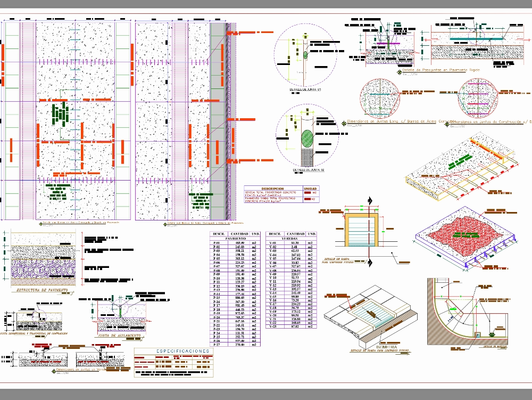Select the PAVIMENTO table header row
This screenshot has width=532, height=400.
(x=237, y=239)
